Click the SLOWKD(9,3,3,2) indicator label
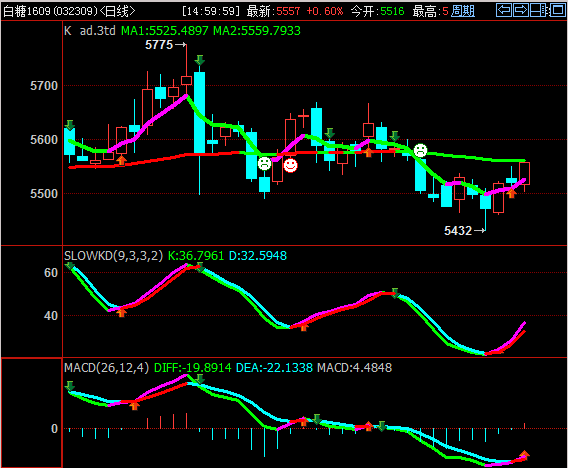The image size is (568, 468). [113, 256]
